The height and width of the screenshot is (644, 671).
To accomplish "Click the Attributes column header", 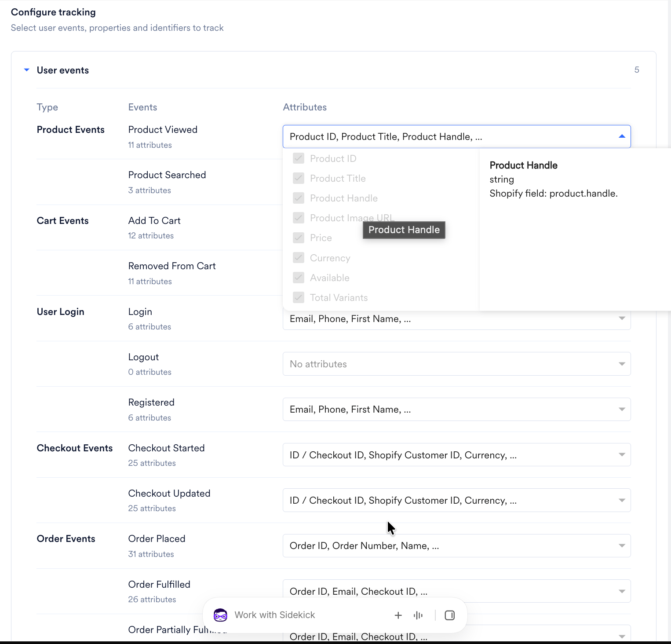I will [305, 107].
